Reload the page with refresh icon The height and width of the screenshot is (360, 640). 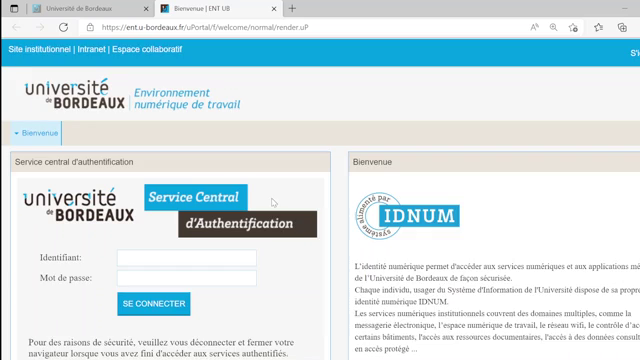click(63, 27)
